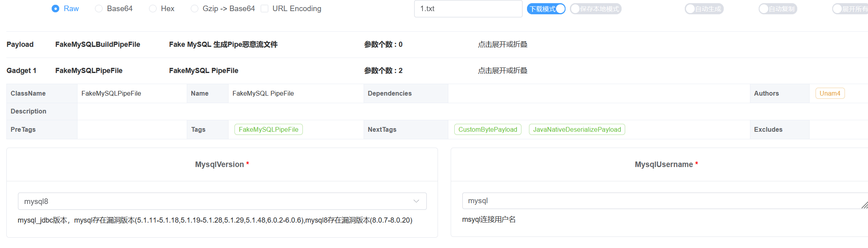The image size is (868, 248).
Task: Choose the Base64 encoding radio option
Action: (x=99, y=9)
